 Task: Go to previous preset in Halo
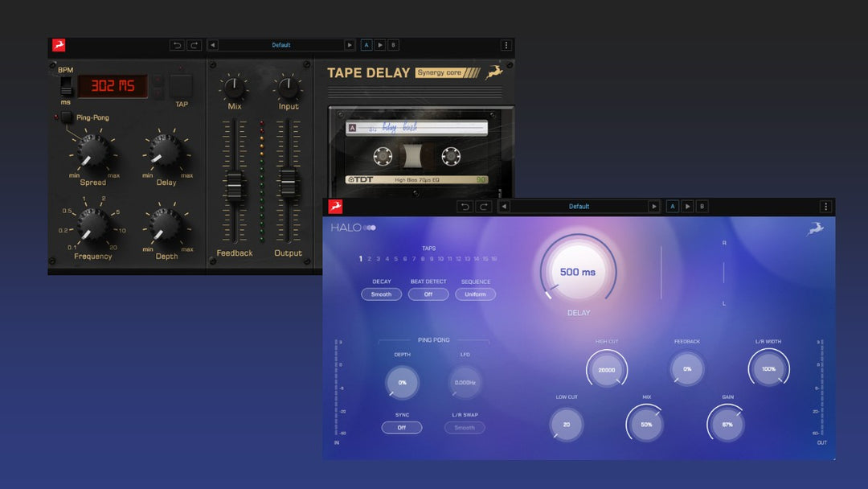(504, 207)
